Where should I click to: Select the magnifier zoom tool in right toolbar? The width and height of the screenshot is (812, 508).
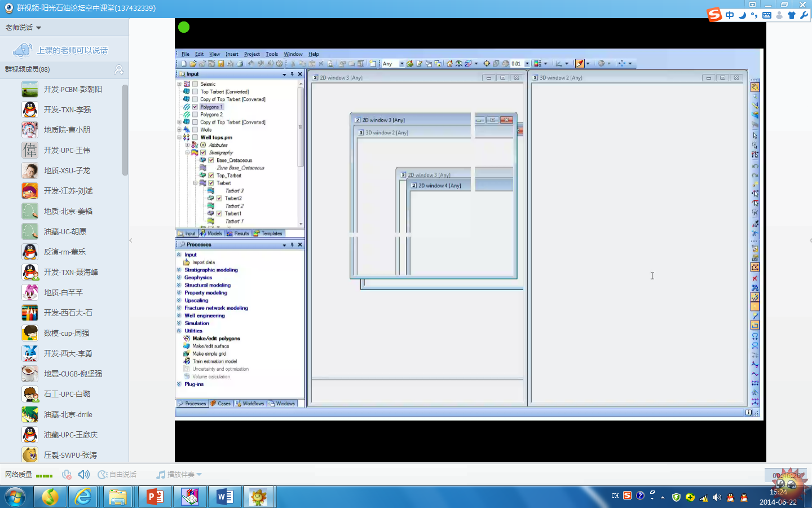(754, 97)
